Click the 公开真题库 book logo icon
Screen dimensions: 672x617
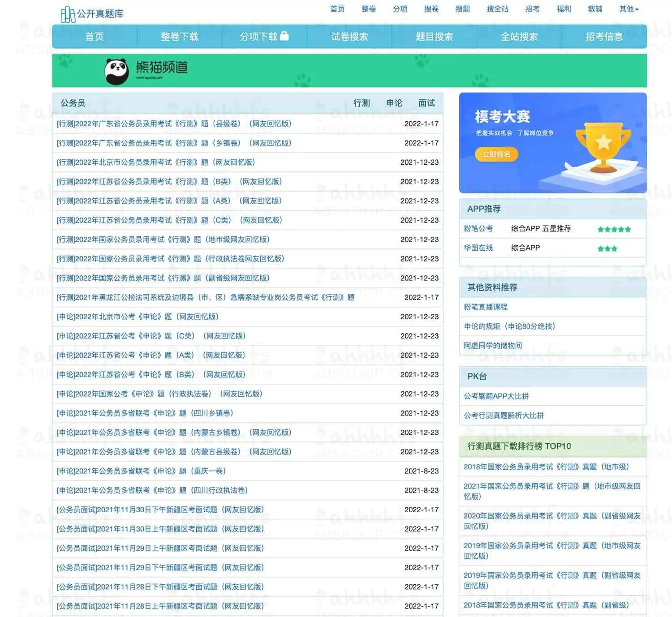click(67, 13)
